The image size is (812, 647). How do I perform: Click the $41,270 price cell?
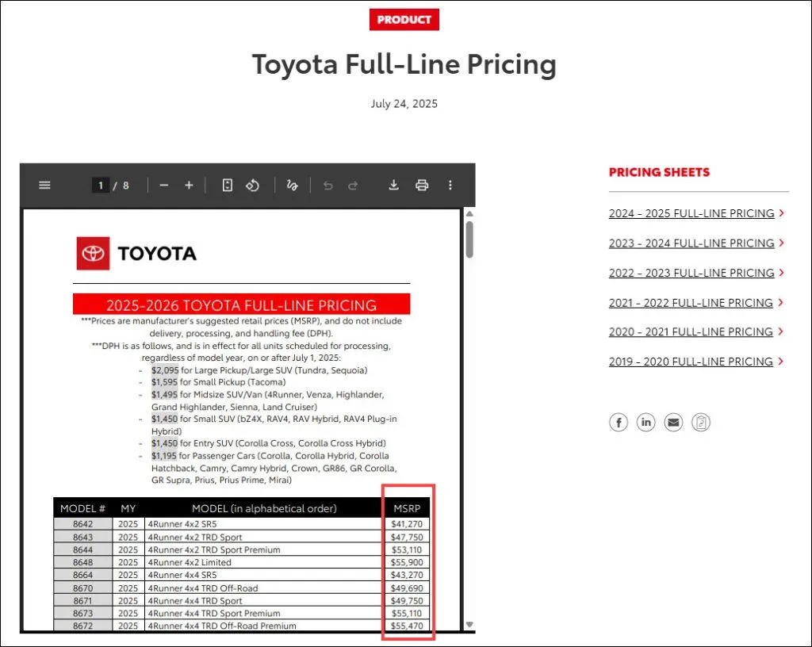pyautogui.click(x=407, y=524)
